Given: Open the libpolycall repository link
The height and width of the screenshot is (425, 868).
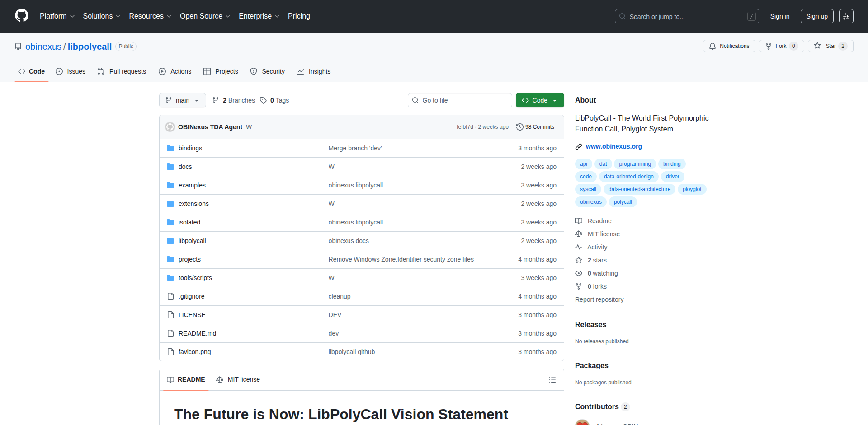Looking at the screenshot, I should coord(90,47).
